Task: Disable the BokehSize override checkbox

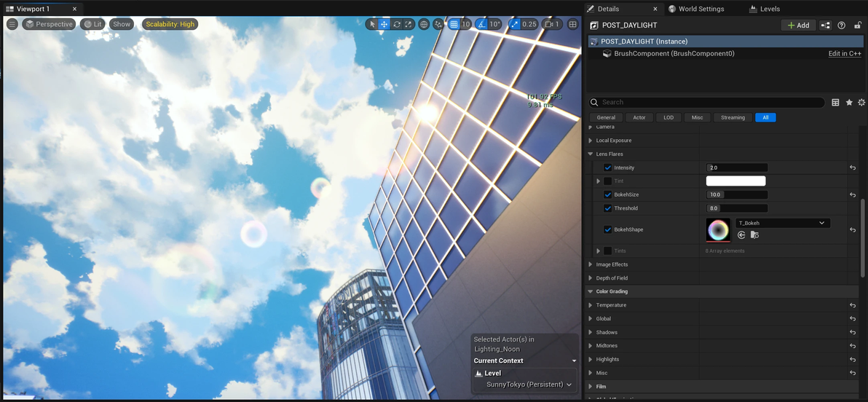Action: pyautogui.click(x=608, y=195)
